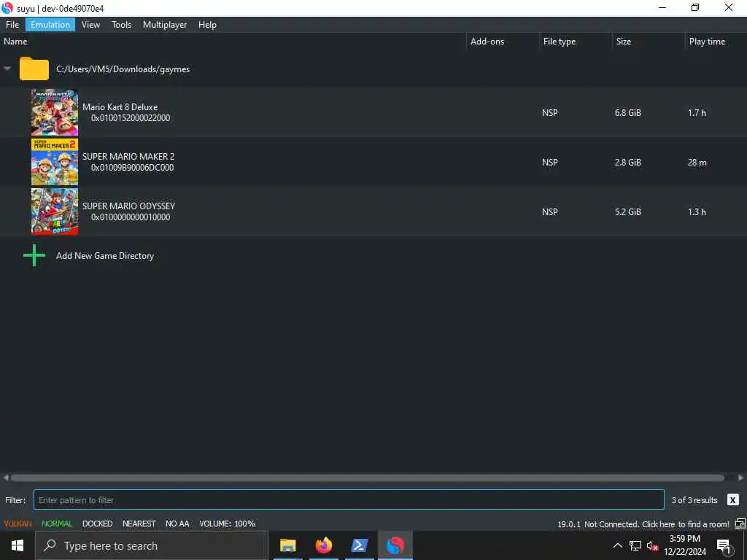Click the Mario Kart 8 Deluxe title text
Screen dimensions: 747x560
click(x=120, y=107)
